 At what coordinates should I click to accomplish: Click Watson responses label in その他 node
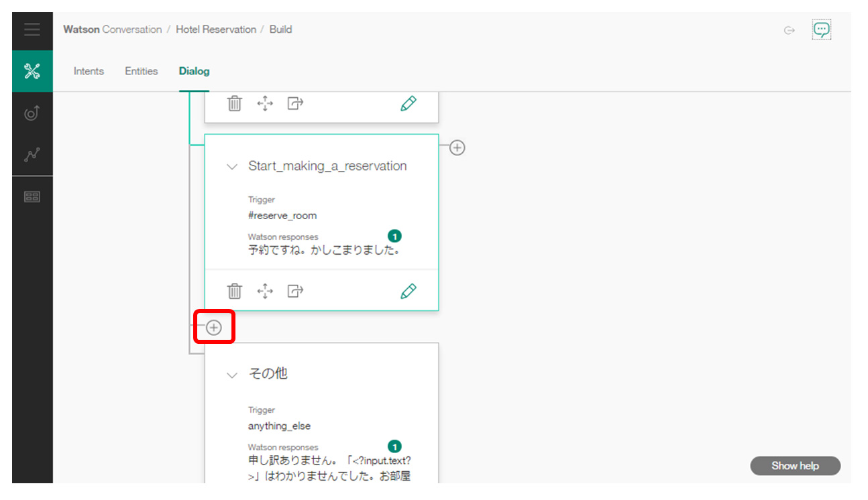[x=283, y=447]
